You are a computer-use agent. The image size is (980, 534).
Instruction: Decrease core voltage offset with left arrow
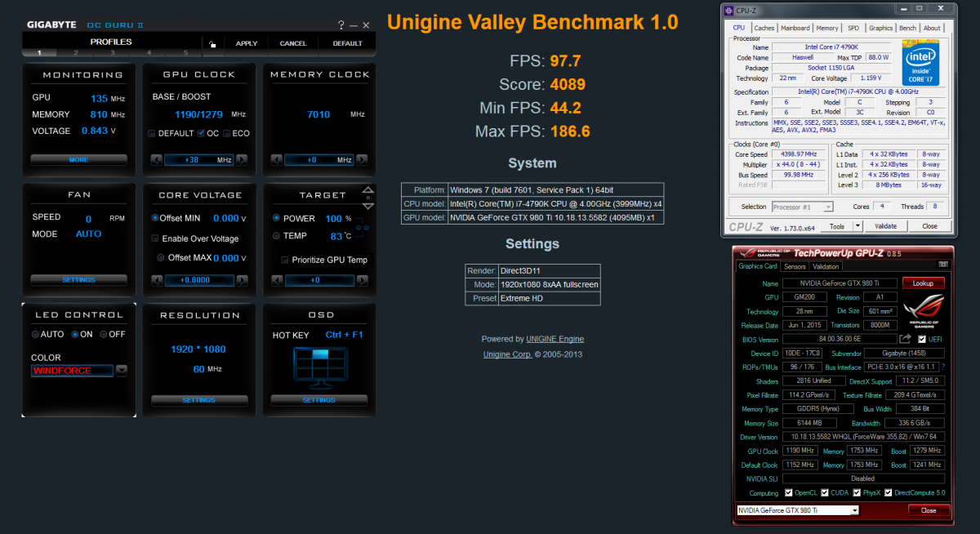(x=155, y=280)
